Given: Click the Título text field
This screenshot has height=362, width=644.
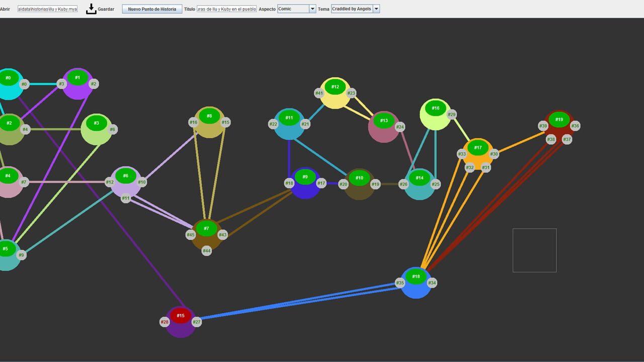Looking at the screenshot, I should [x=227, y=9].
